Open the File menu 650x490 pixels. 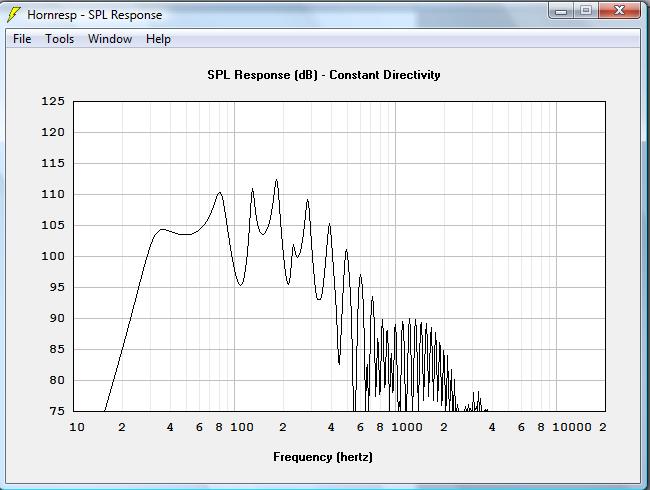(x=22, y=39)
